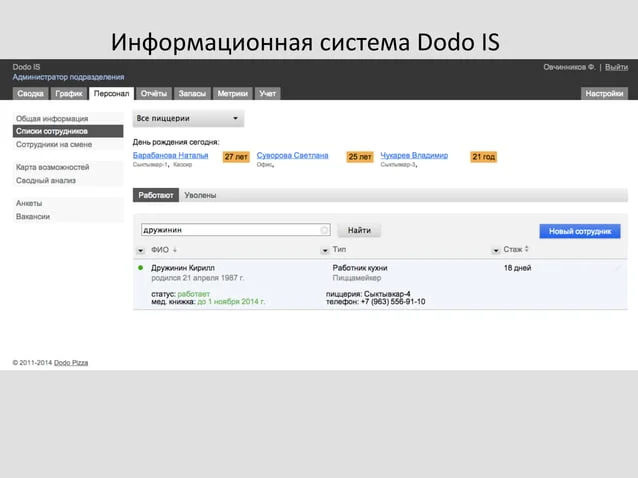Open Чукарев Владимир birthday profile link
This screenshot has height=478, width=638.
click(x=414, y=155)
